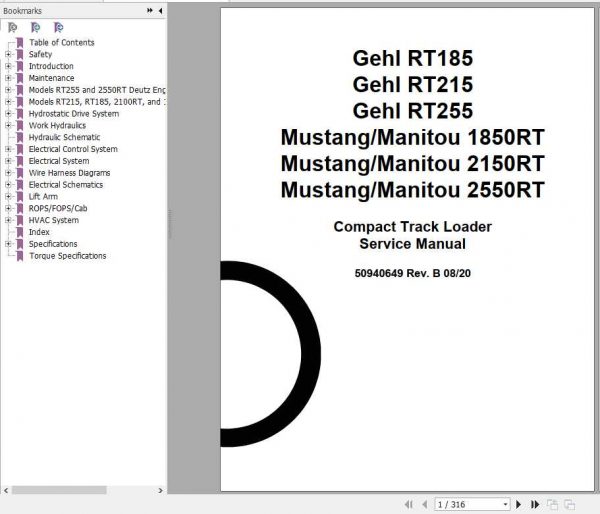Open the ROPS/FOPS/Cab bookmark

58,209
